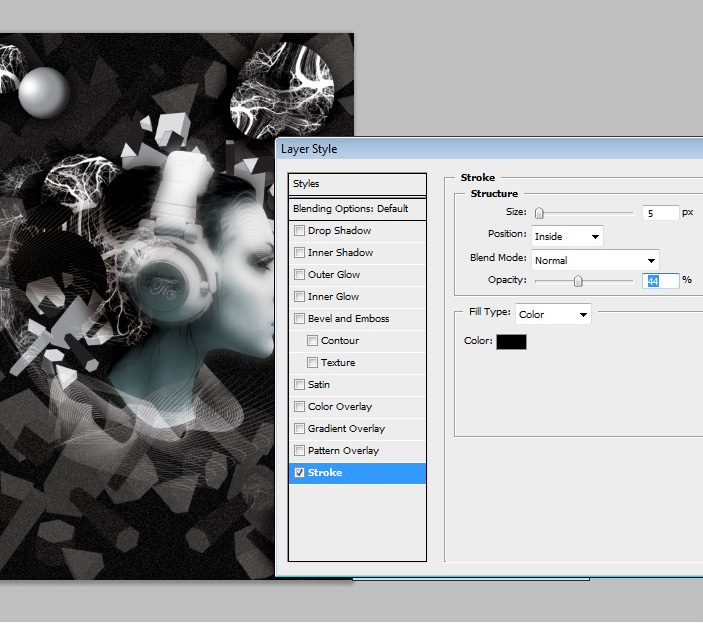Click the stroke Size slider handle
The image size is (703, 623).
coord(539,213)
